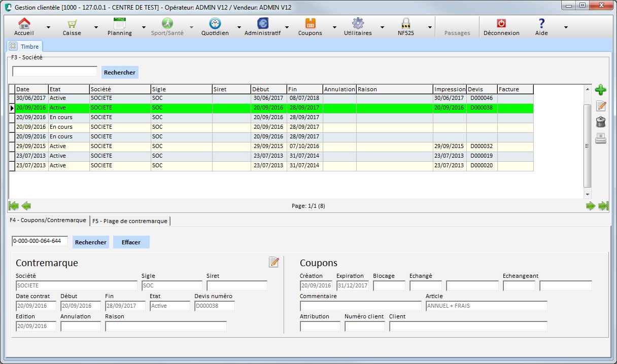
Task: Click Rechercher next to the Société field
Action: 120,72
